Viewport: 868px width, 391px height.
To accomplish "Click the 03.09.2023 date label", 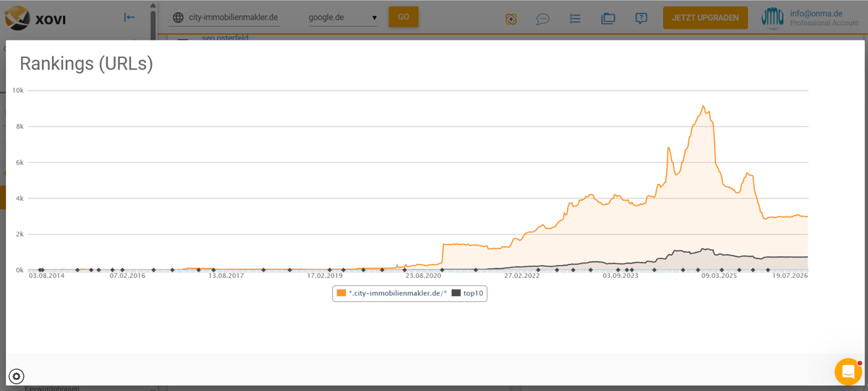I will coord(621,276).
